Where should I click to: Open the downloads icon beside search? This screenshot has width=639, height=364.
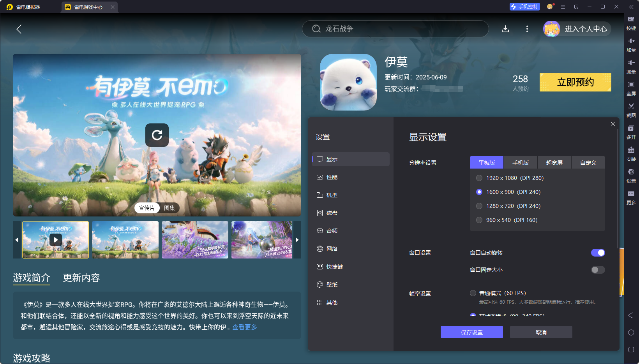pos(505,29)
